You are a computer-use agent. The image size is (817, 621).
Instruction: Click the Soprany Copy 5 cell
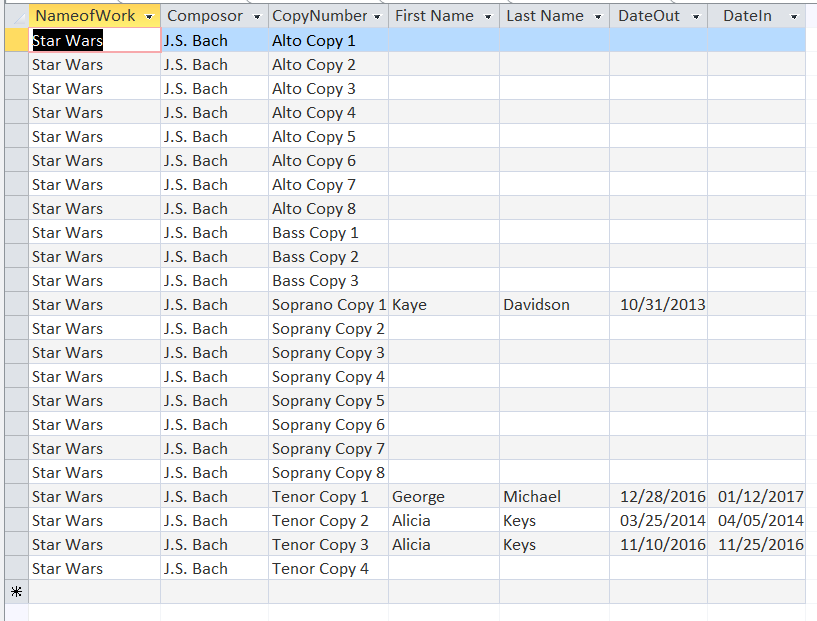coord(328,400)
